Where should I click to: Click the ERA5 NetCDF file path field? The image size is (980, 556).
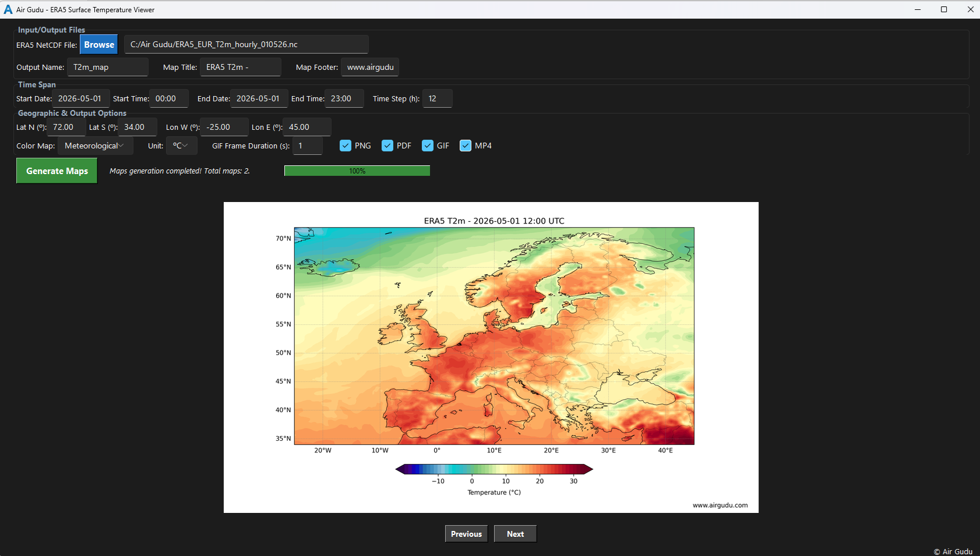(x=246, y=44)
